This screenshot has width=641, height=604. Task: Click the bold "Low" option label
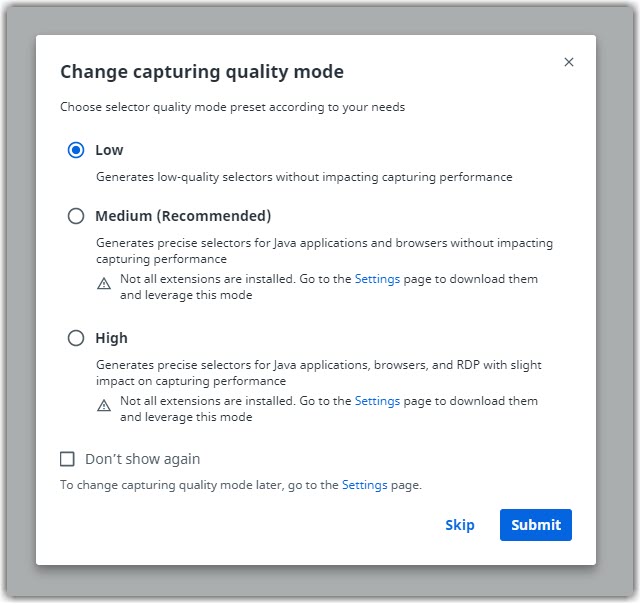tap(109, 150)
